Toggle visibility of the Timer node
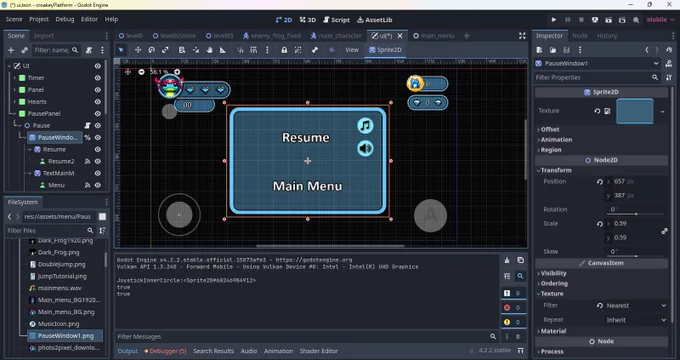 98,78
